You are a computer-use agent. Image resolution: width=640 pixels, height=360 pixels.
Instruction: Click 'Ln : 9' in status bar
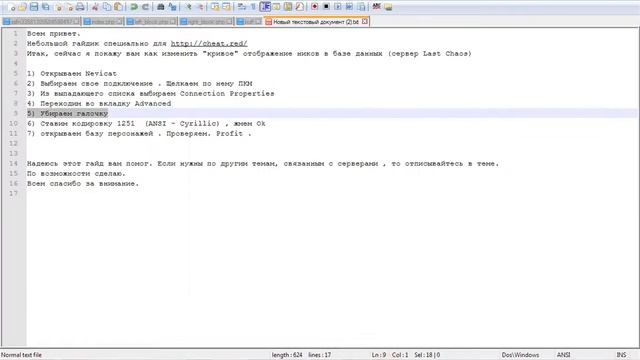pos(379,355)
